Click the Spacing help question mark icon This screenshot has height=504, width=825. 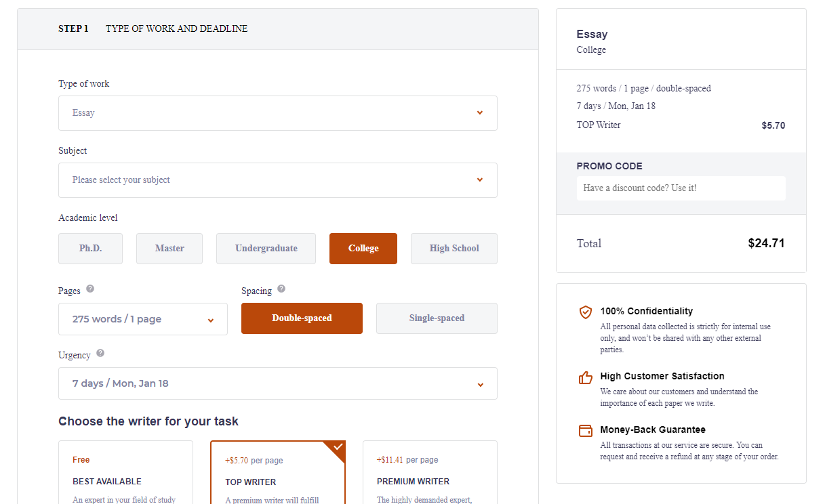(281, 289)
